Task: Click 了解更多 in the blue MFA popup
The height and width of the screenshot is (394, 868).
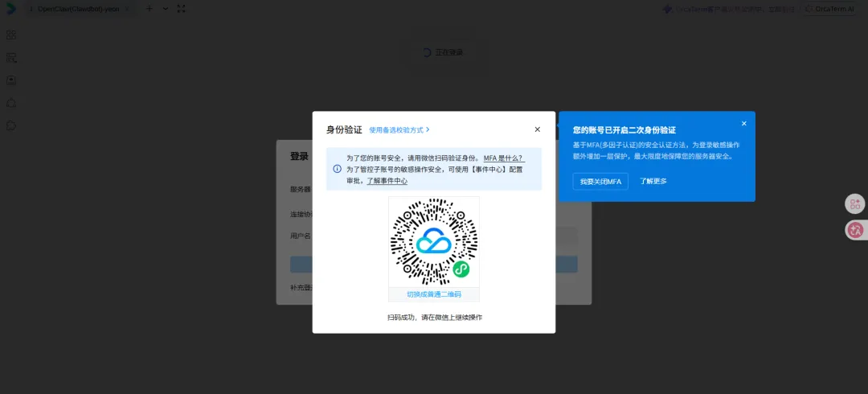Action: point(653,181)
